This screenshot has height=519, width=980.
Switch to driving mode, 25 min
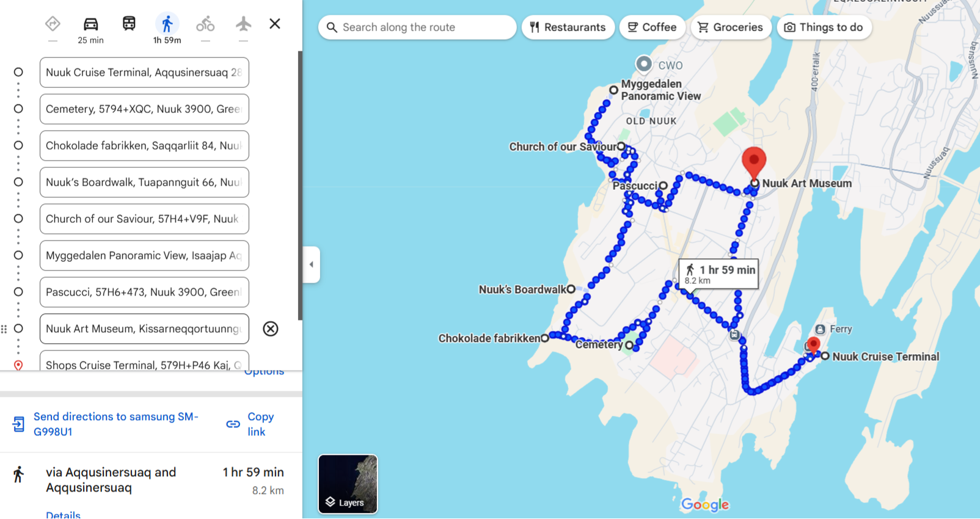[90, 29]
